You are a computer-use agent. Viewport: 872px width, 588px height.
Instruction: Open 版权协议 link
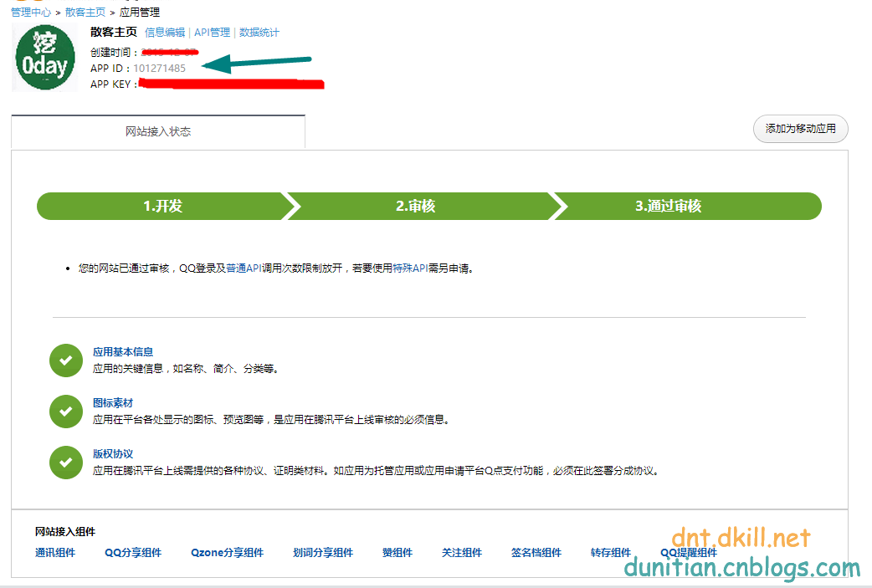tap(113, 454)
